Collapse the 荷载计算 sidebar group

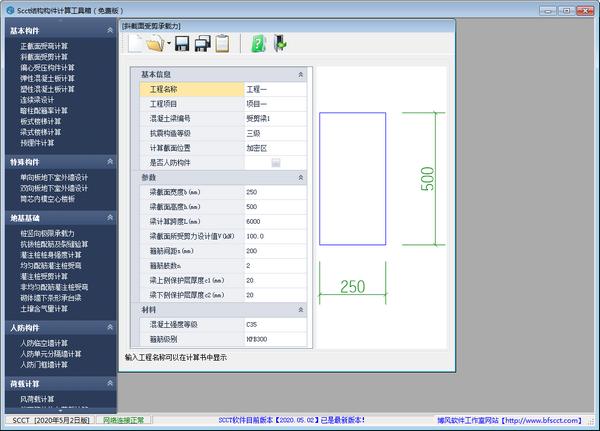[x=110, y=383]
